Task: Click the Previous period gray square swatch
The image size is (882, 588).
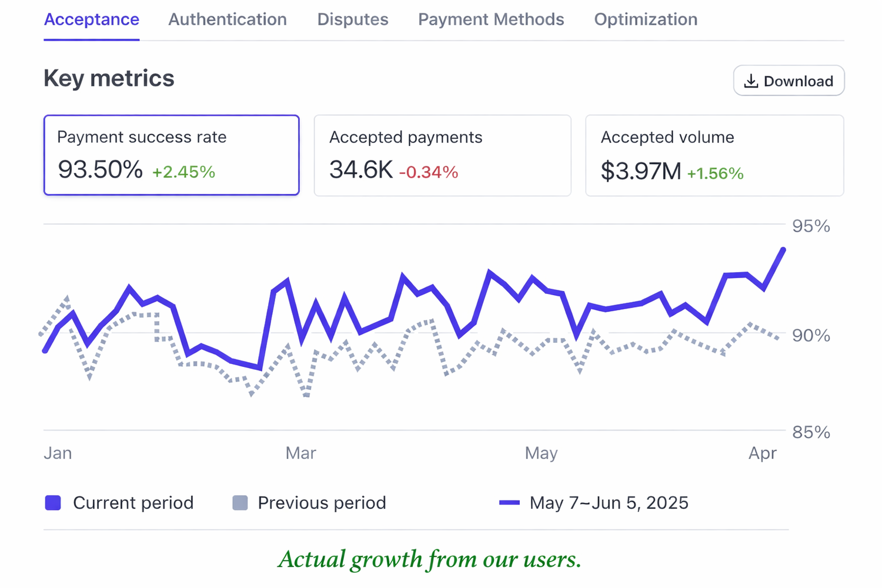Action: [x=240, y=503]
